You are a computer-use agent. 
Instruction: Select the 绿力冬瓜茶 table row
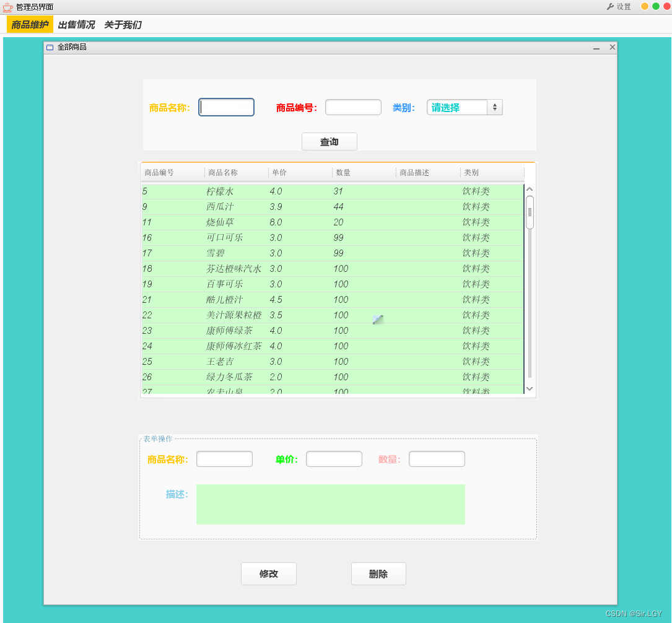333,377
